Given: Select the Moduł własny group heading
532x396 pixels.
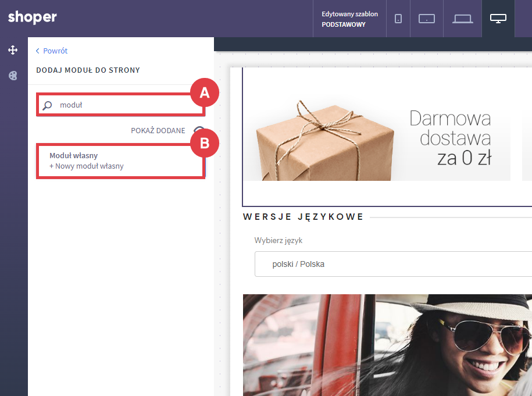Looking at the screenshot, I should pyautogui.click(x=73, y=155).
